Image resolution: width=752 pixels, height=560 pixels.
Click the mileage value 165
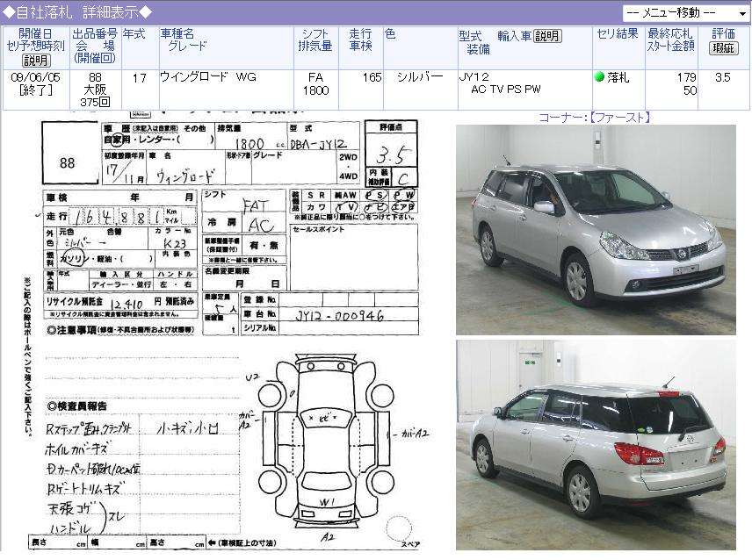click(x=372, y=77)
